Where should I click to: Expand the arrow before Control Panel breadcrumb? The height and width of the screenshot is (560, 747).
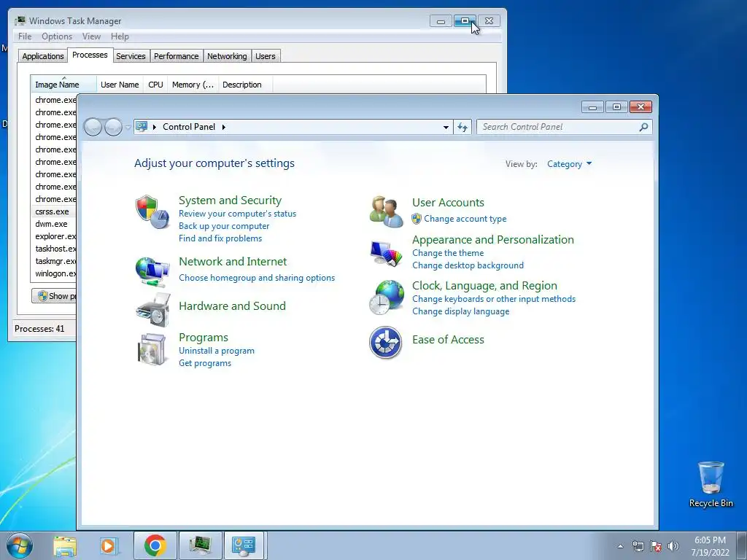pos(155,127)
